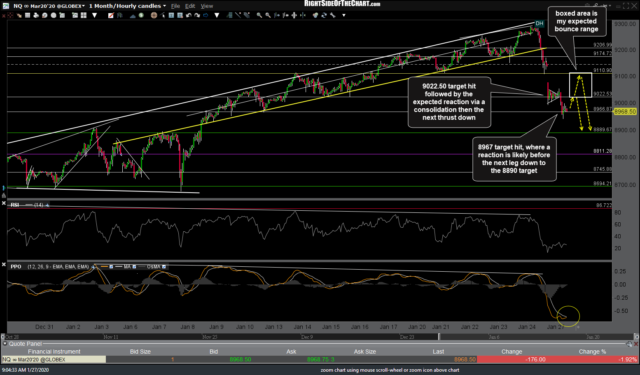Image resolution: width=640 pixels, height=375 pixels.
Task: Click the Change % column header
Action: pyautogui.click(x=592, y=351)
